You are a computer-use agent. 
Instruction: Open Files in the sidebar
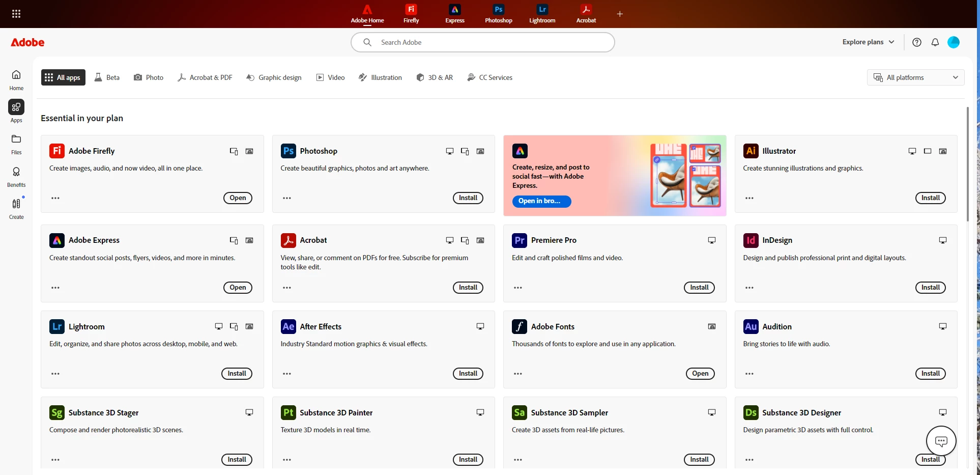coord(16,145)
